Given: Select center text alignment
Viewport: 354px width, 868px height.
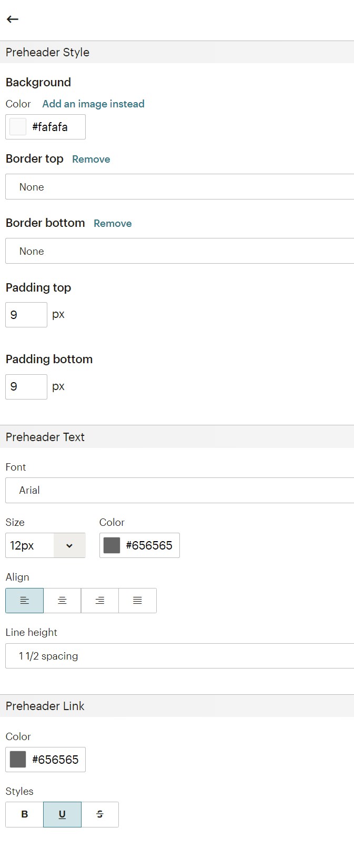Looking at the screenshot, I should point(62,601).
